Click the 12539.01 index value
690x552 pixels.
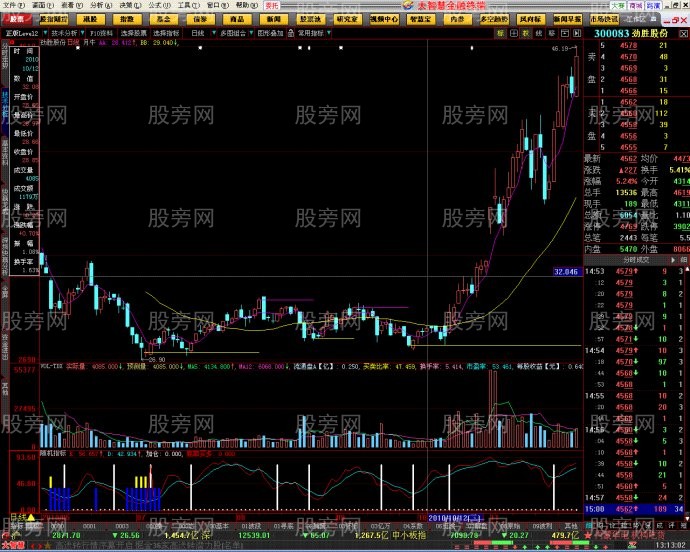(x=254, y=536)
